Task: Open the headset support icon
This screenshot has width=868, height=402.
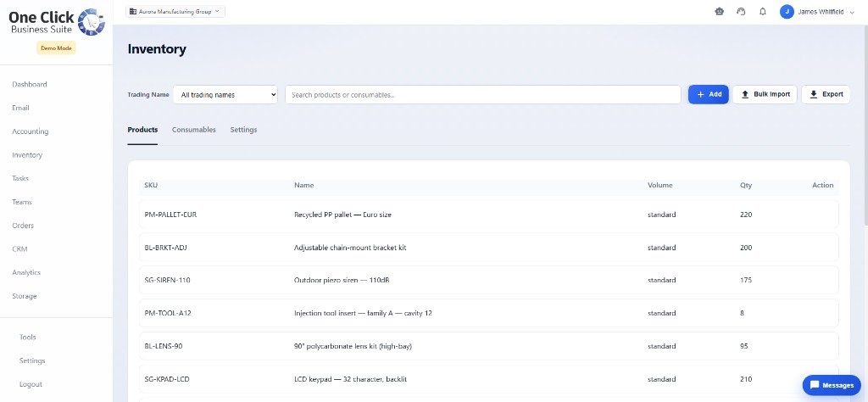Action: click(x=741, y=11)
